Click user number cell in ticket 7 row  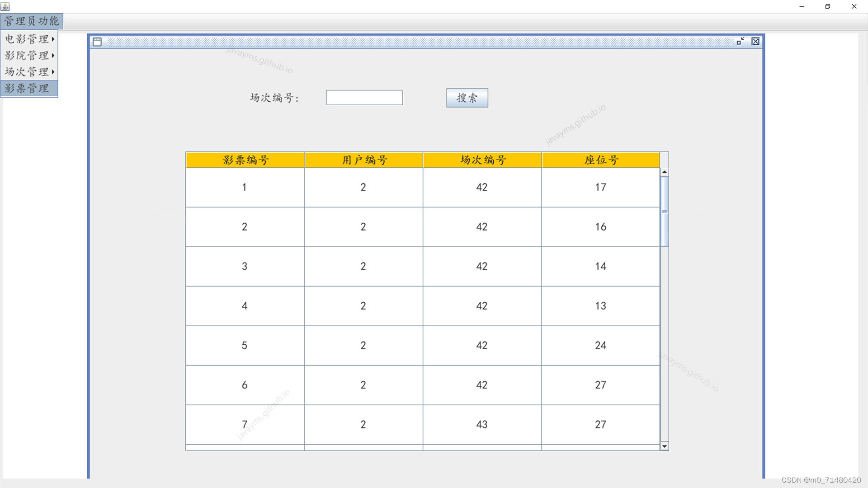[363, 425]
